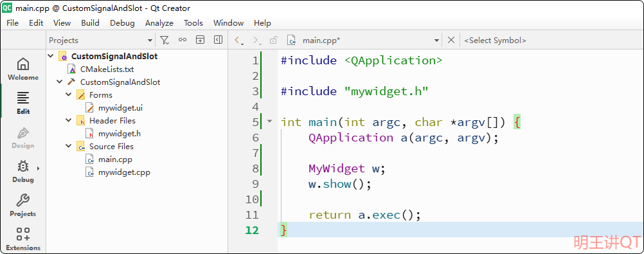Image resolution: width=644 pixels, height=254 pixels.
Task: Switch to Debug mode
Action: (23, 172)
